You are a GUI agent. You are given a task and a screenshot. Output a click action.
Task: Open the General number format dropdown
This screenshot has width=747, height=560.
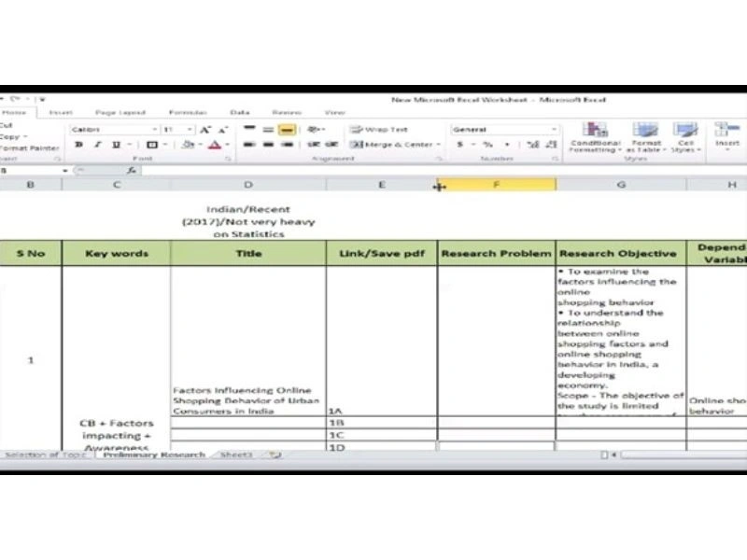coord(554,130)
